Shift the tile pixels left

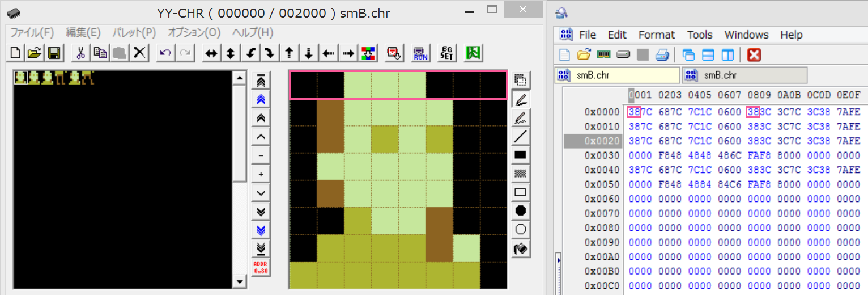coord(329,53)
